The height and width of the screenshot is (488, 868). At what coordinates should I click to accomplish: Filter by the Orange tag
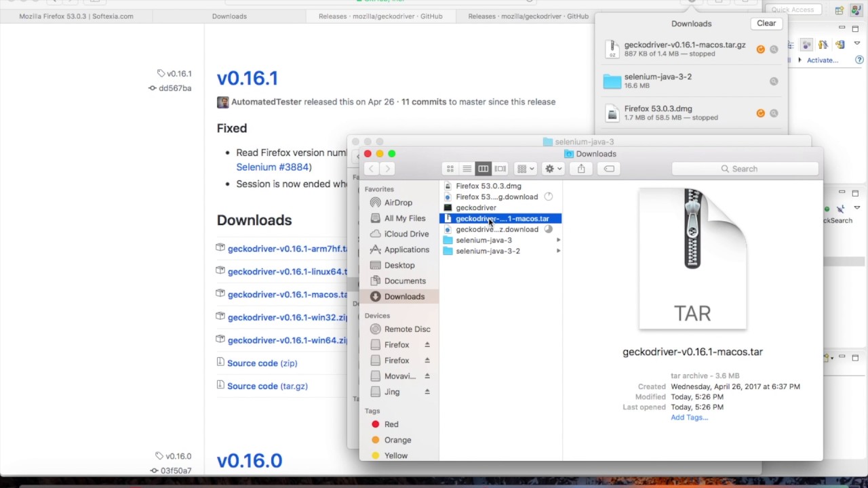397,440
